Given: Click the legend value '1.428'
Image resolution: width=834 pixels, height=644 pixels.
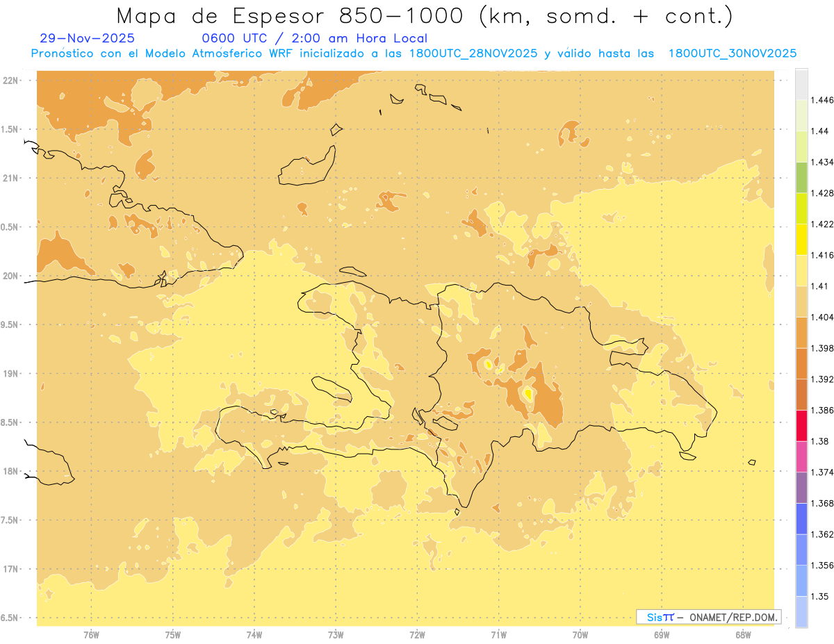Looking at the screenshot, I should click(x=824, y=192).
